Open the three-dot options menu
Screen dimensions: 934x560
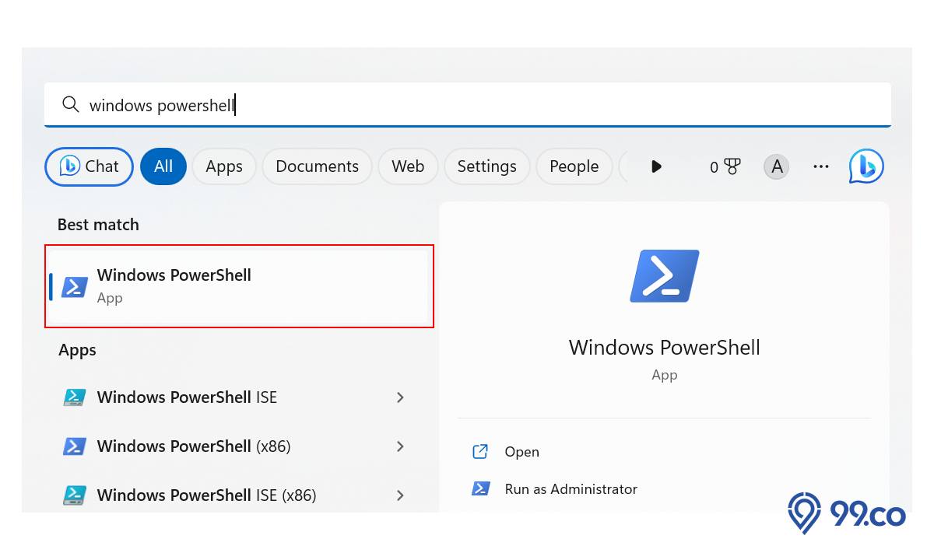point(820,166)
